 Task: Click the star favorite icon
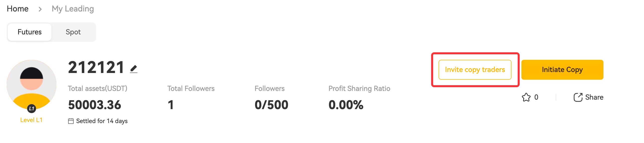coord(526,97)
